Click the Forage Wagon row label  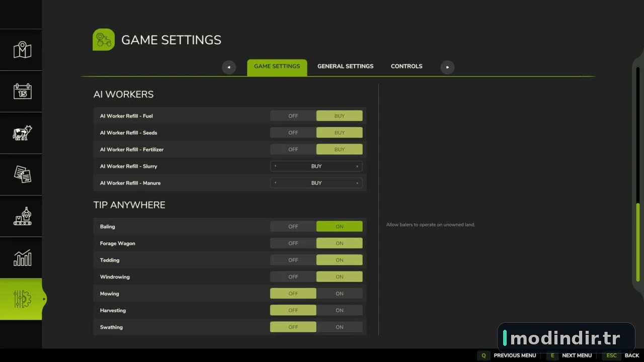117,243
